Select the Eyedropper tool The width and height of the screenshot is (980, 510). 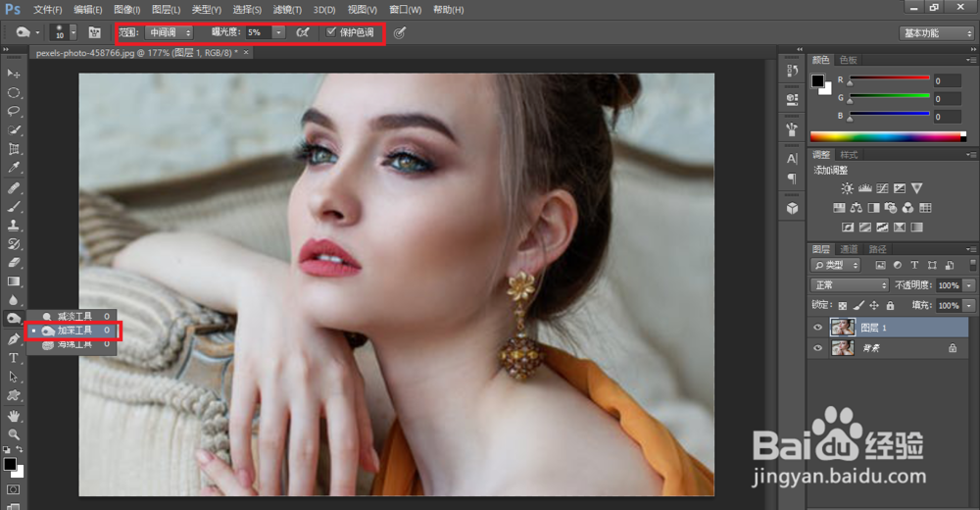point(13,168)
